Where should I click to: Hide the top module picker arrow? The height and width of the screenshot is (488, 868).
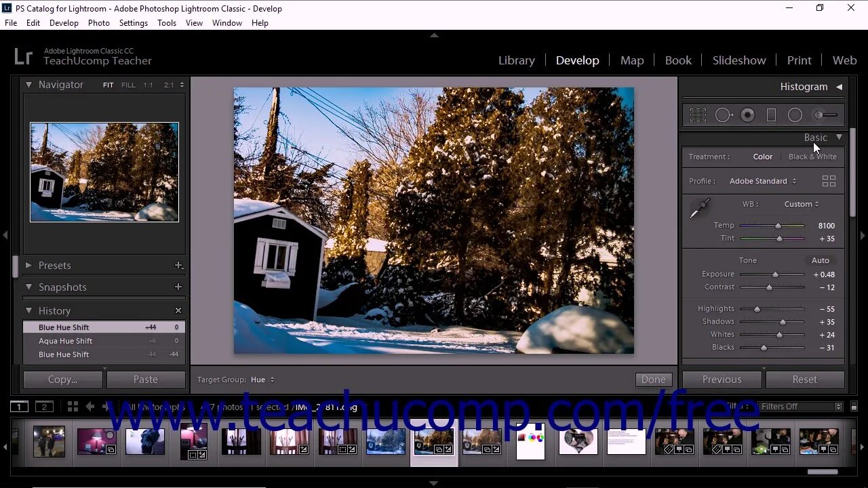pyautogui.click(x=434, y=35)
